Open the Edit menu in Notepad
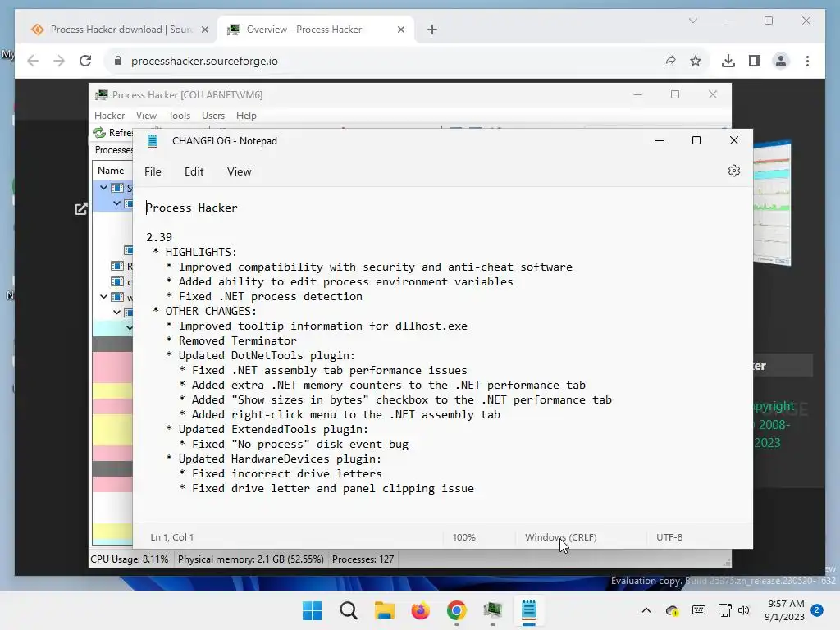 point(194,171)
